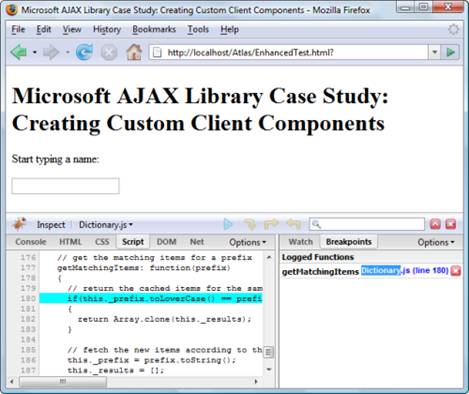The height and width of the screenshot is (394, 469).
Task: Click the Firefox activity throbber icon
Action: (x=453, y=29)
